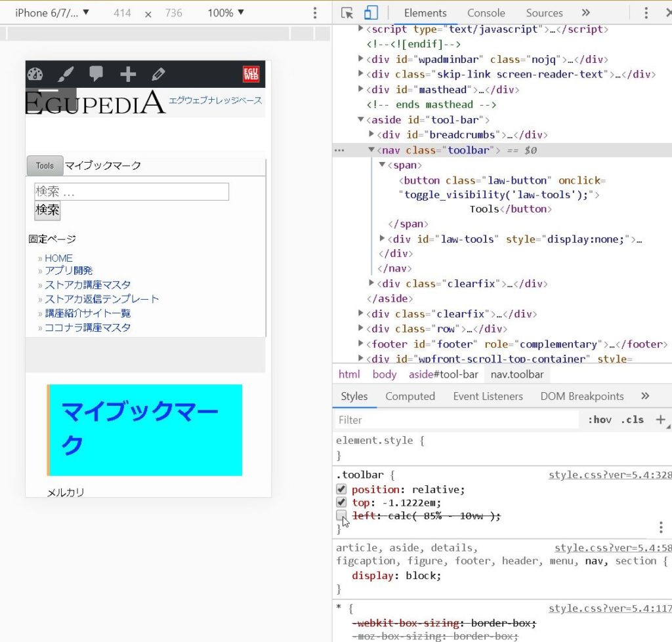This screenshot has width=672, height=642.
Task: Click the inspect element picker icon
Action: (x=347, y=13)
